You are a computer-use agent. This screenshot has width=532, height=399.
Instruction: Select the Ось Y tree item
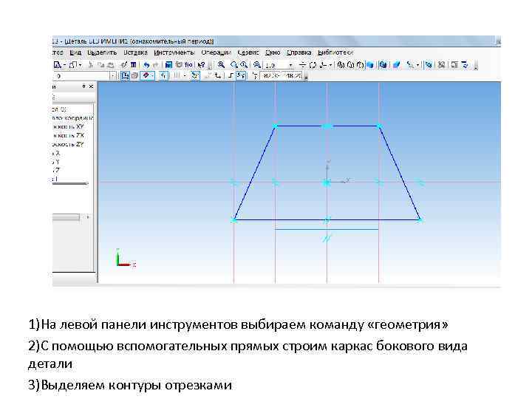point(56,162)
